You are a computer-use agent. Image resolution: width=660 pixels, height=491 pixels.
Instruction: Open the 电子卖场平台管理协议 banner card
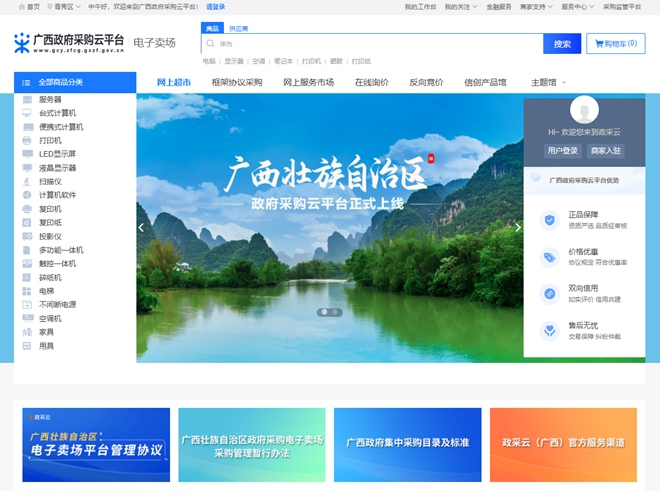pyautogui.click(x=96, y=445)
